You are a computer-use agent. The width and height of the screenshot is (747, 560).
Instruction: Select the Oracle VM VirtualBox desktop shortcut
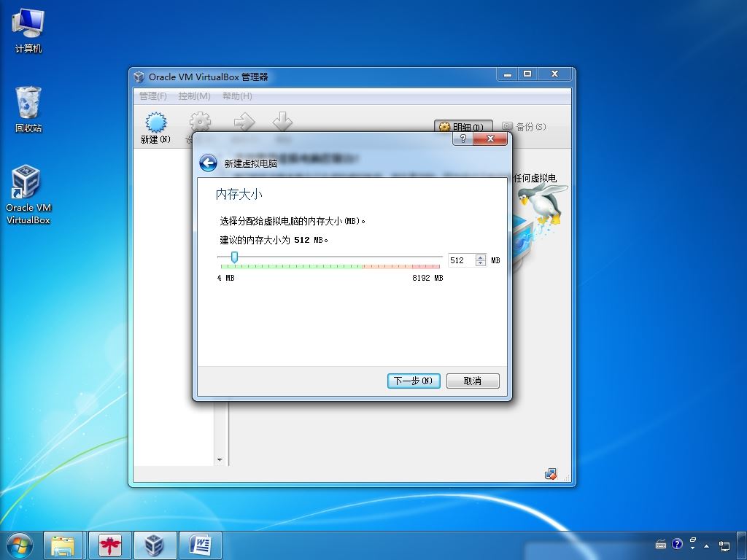[28, 194]
